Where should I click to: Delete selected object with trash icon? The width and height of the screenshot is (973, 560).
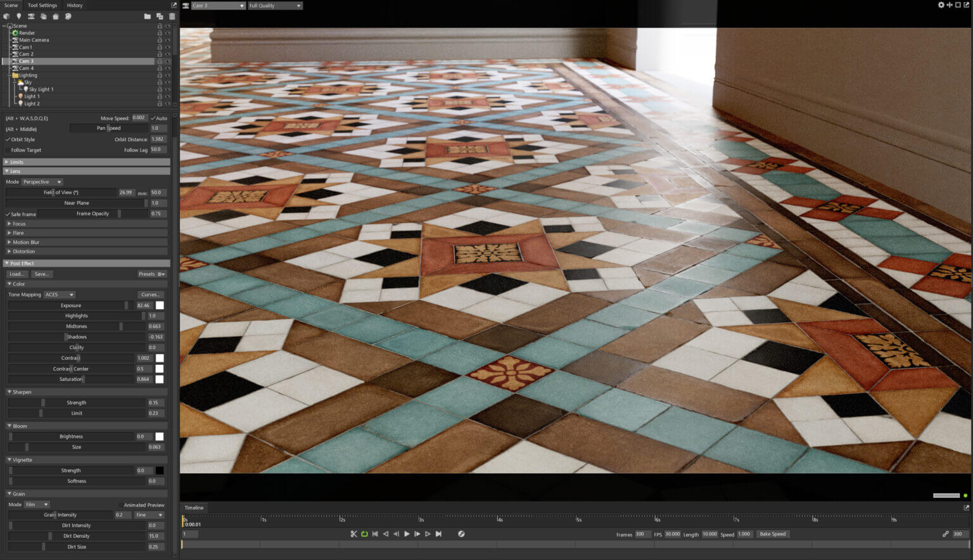pos(172,16)
